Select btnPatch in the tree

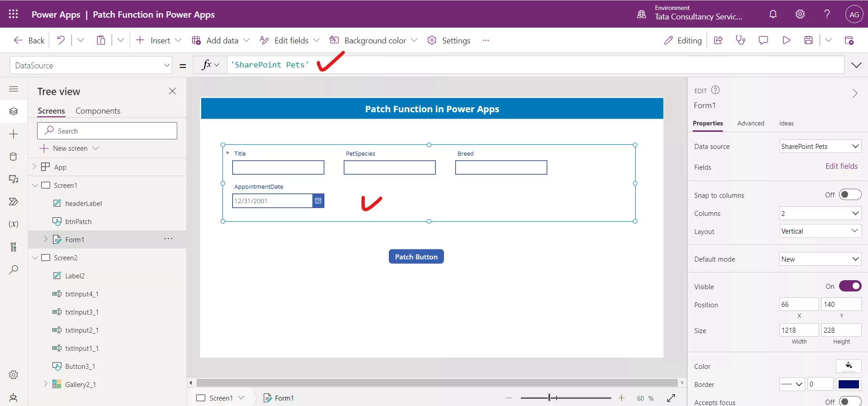78,221
